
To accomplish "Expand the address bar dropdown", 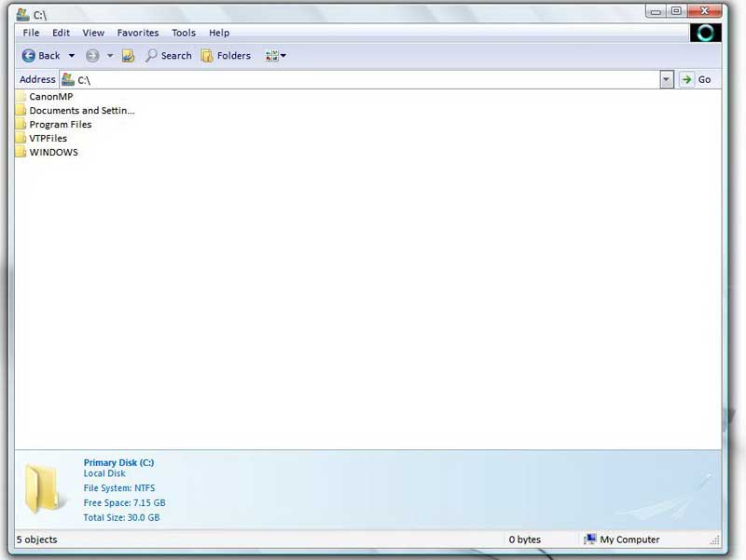I will pyautogui.click(x=667, y=79).
